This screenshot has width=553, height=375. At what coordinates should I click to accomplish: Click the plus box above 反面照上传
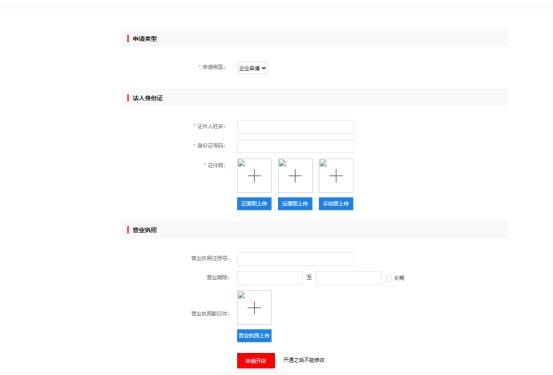click(x=295, y=175)
